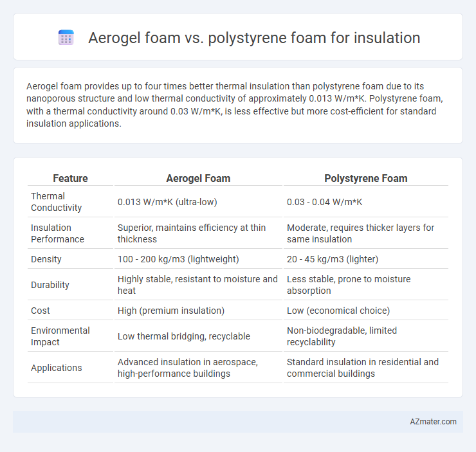Viewport: 476px width, 452px height.
Task: Select the page title about aerogel vs. polystyrene
Action: point(254,38)
